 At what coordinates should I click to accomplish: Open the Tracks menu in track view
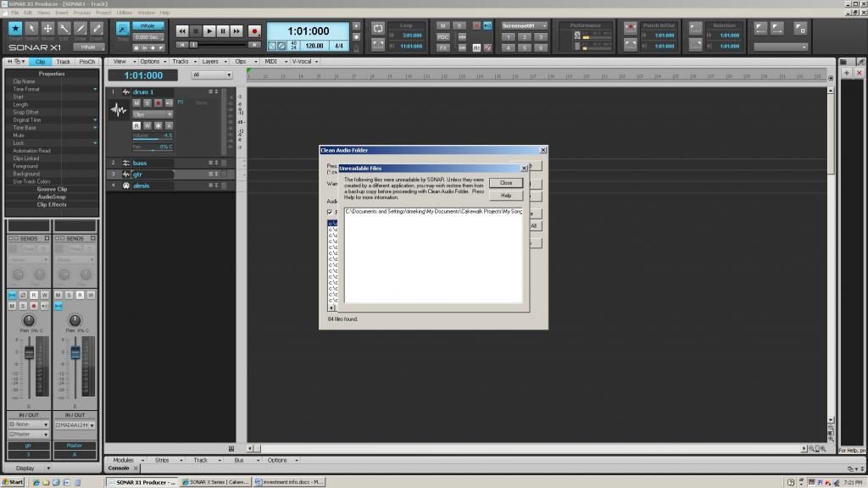(181, 62)
